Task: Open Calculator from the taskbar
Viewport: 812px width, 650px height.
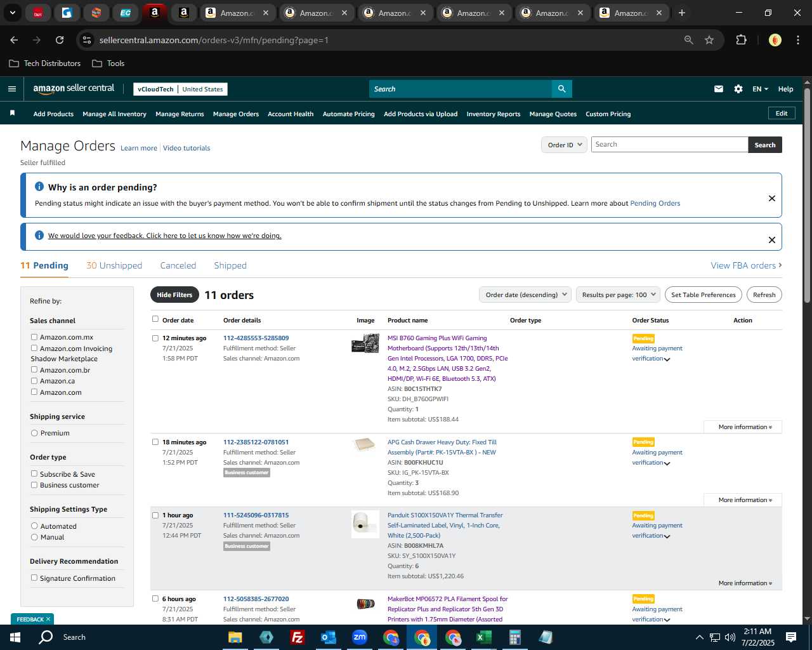Action: (514, 637)
